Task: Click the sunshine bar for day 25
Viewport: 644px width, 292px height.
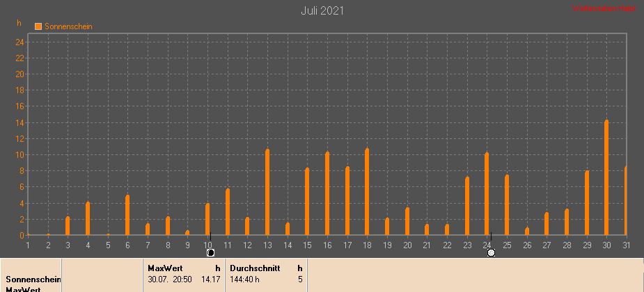Action: (x=507, y=206)
